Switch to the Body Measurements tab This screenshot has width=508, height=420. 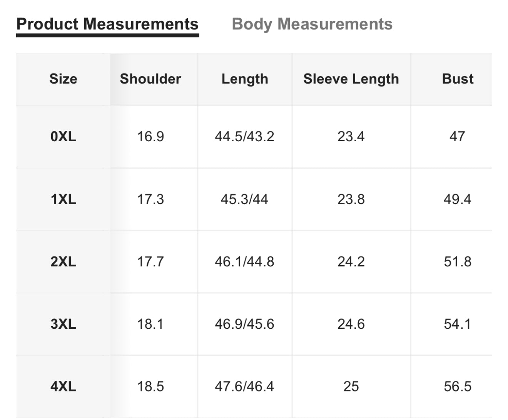point(312,24)
